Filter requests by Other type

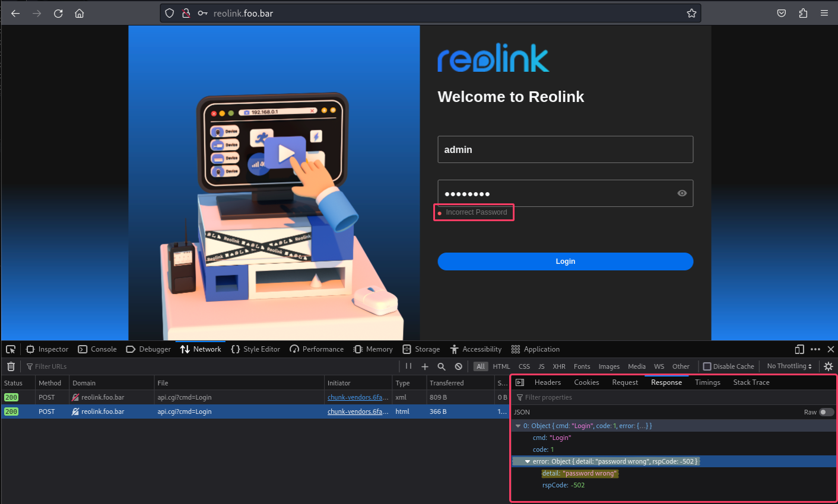681,366
